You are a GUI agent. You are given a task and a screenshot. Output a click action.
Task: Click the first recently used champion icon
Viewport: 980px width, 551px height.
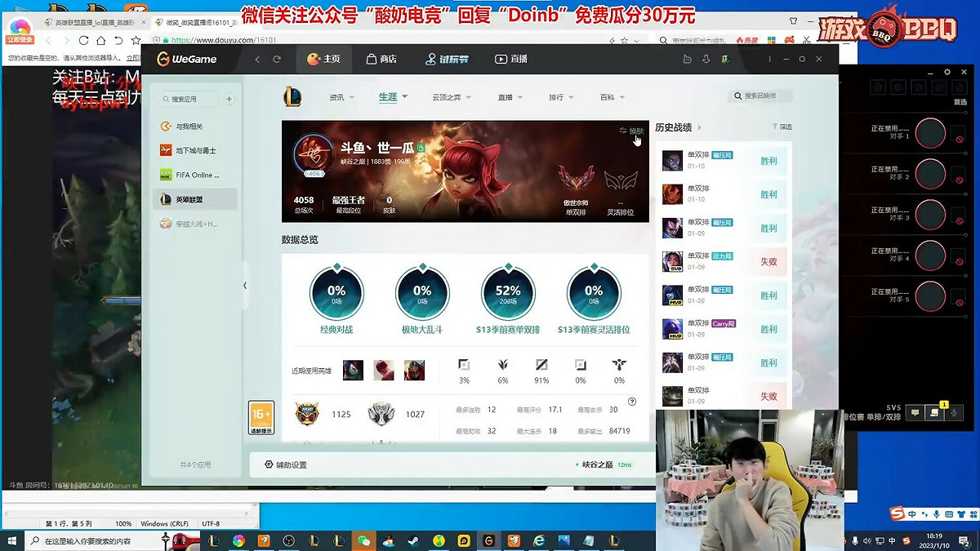(x=353, y=370)
